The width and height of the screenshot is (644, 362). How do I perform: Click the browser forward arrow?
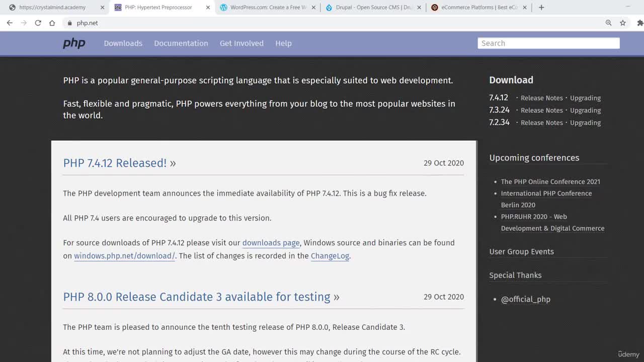(x=24, y=23)
